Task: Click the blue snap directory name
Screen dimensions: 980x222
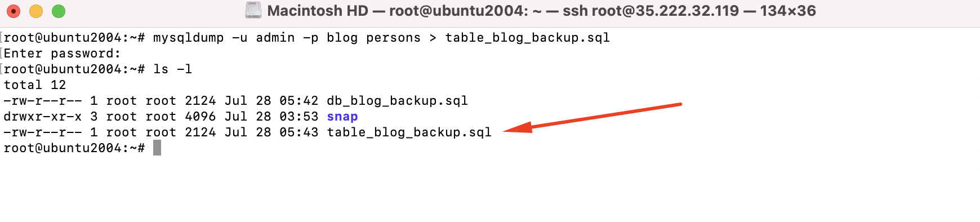Action: point(342,117)
